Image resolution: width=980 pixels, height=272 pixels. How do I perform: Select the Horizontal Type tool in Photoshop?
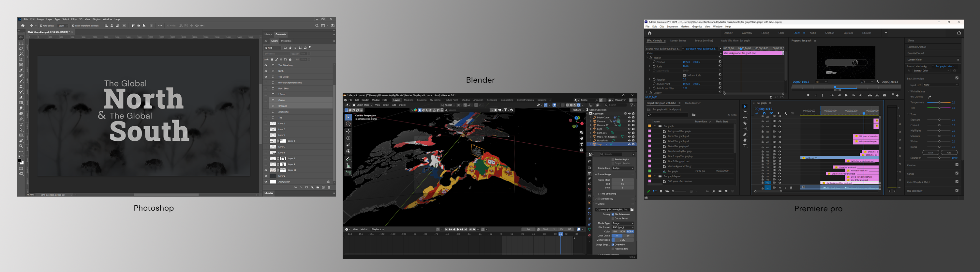(x=21, y=125)
